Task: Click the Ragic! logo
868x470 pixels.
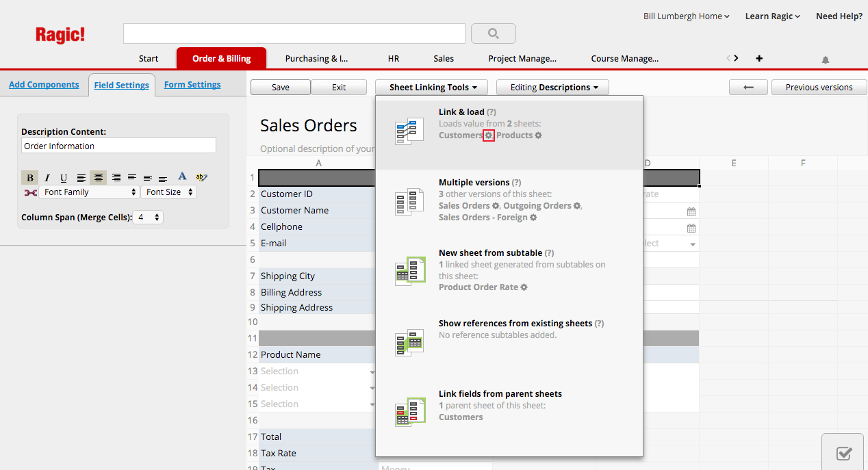Action: coord(60,34)
